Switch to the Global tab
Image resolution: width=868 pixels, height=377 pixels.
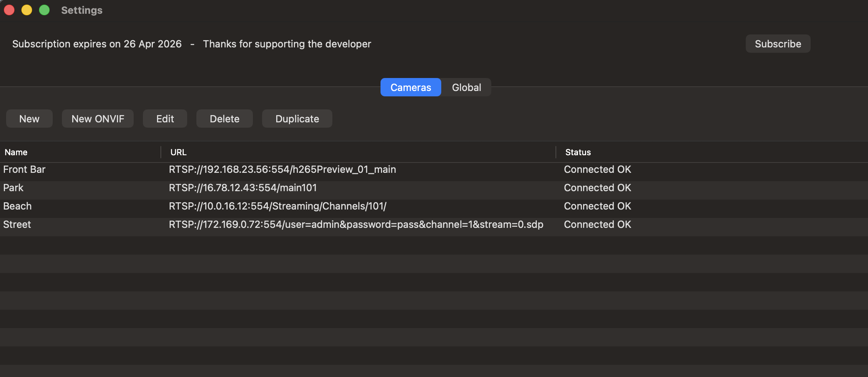(466, 88)
